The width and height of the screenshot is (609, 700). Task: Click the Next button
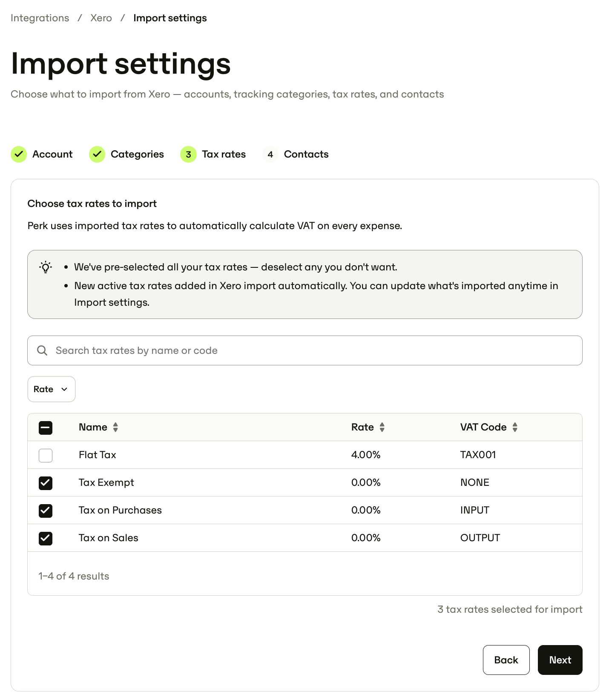pyautogui.click(x=560, y=660)
